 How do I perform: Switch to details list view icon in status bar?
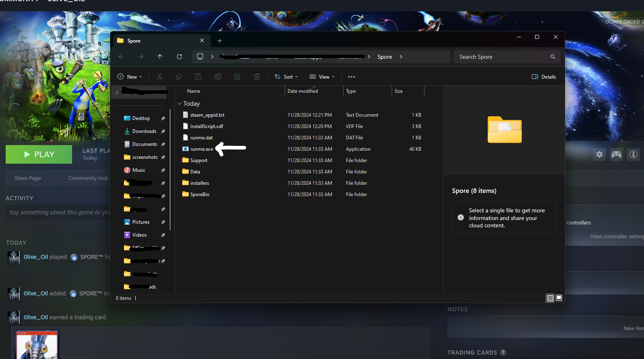[x=550, y=298]
